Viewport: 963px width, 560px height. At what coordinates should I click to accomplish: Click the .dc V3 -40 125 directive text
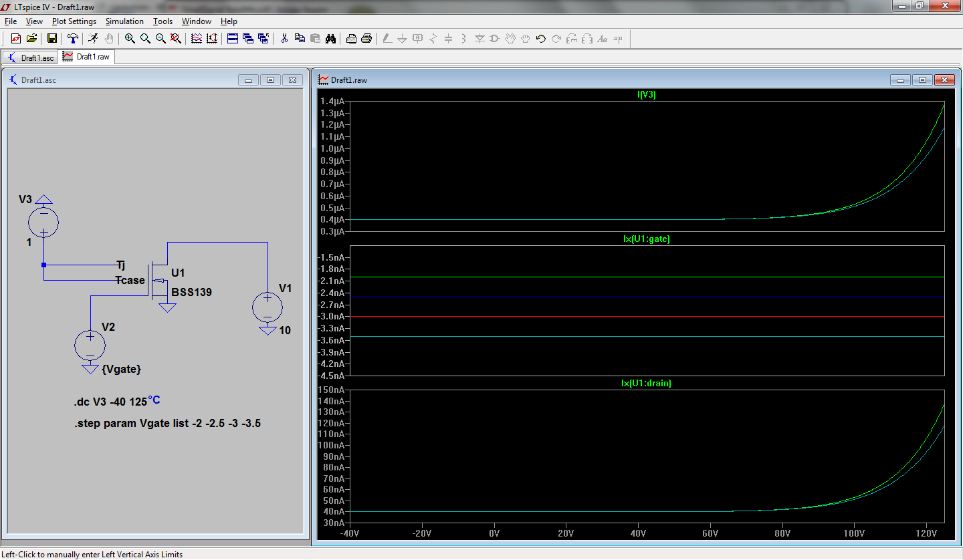pos(110,402)
